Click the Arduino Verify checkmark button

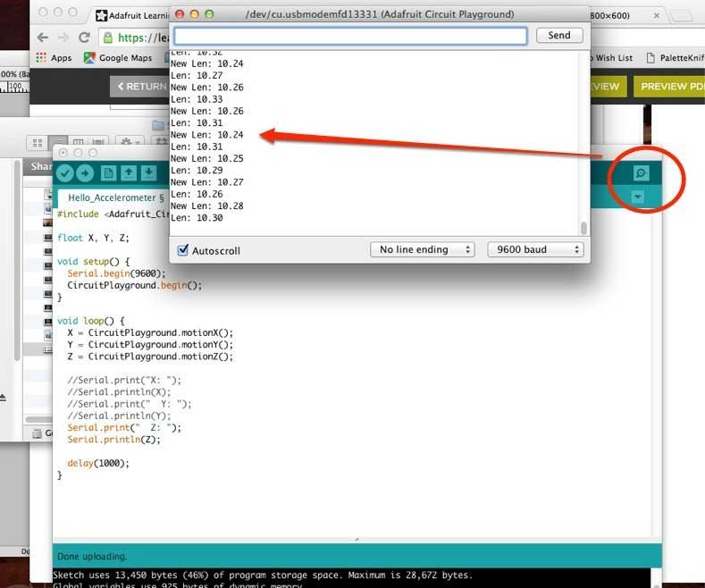click(66, 173)
